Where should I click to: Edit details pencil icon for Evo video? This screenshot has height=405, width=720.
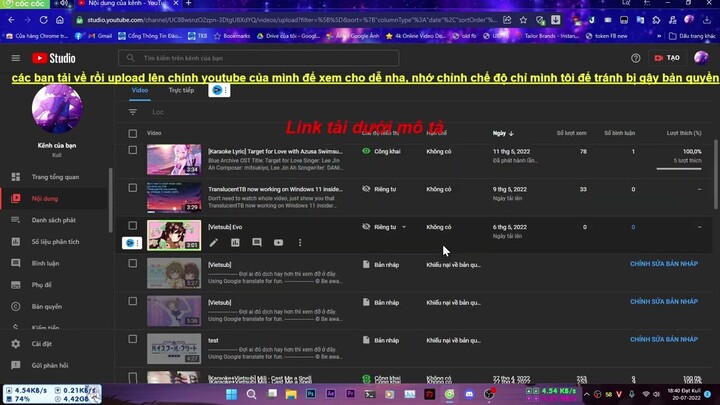[214, 242]
